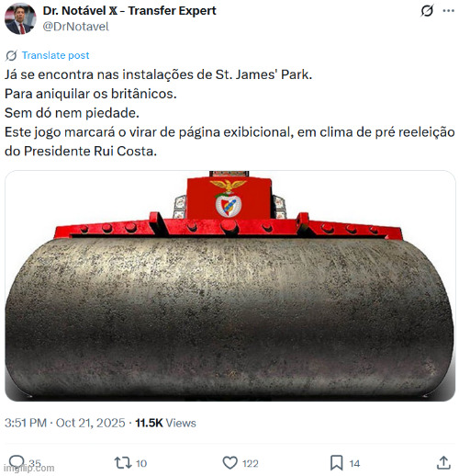Click the 14 bookmarks count
Viewport: 459px width, 476px height.
pyautogui.click(x=354, y=463)
